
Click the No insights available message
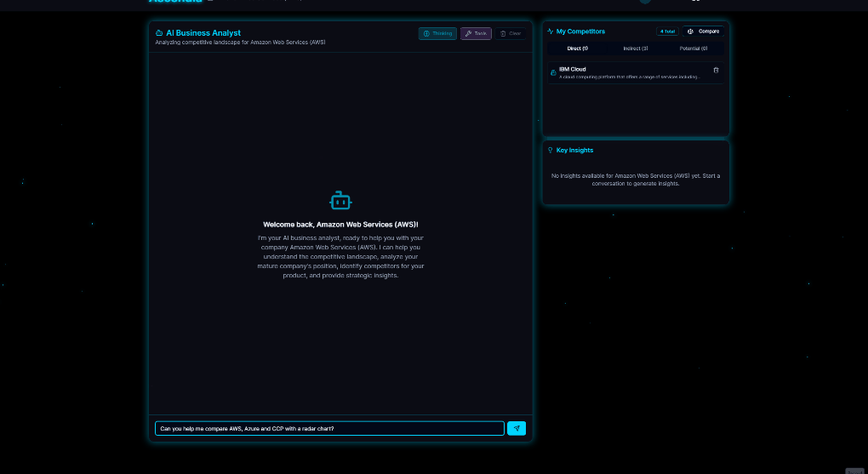[x=636, y=180]
